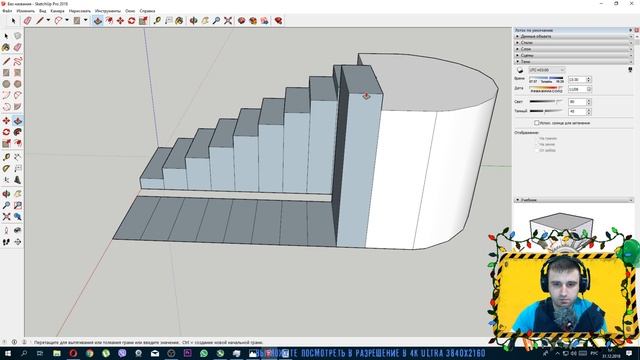Toggle the 'От ребер' checkbox
Screen dimensions: 640x360
537,150
